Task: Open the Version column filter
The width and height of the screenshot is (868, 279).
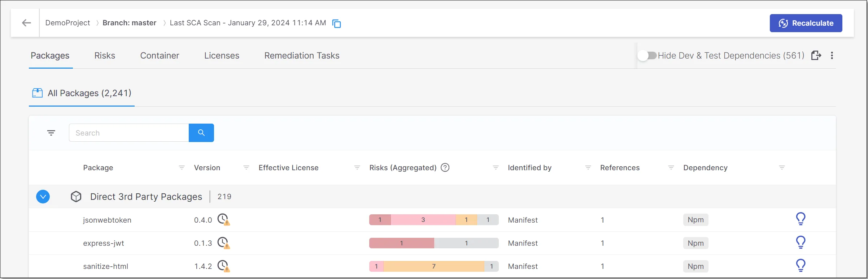Action: pos(246,168)
